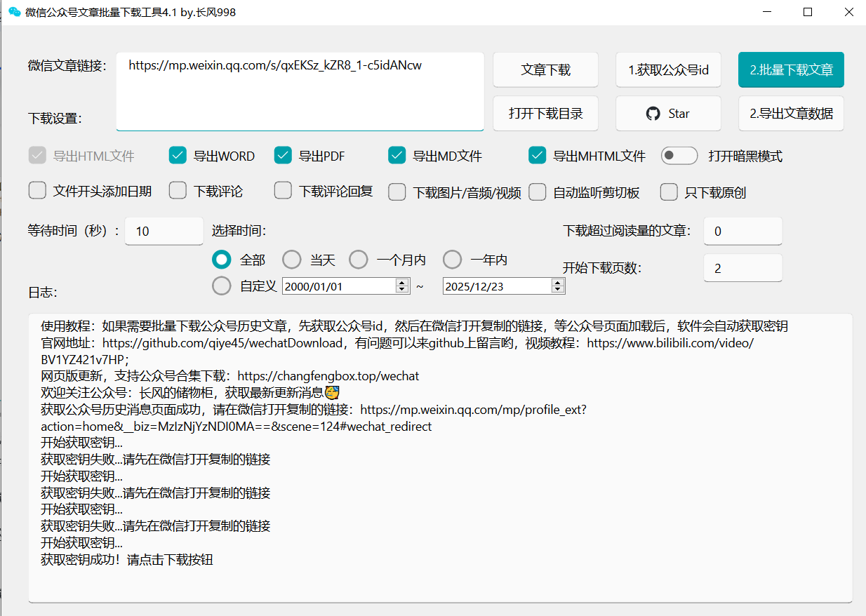Start batch download with 2.批量下载文章
Screen dimensions: 866x616
[791, 69]
